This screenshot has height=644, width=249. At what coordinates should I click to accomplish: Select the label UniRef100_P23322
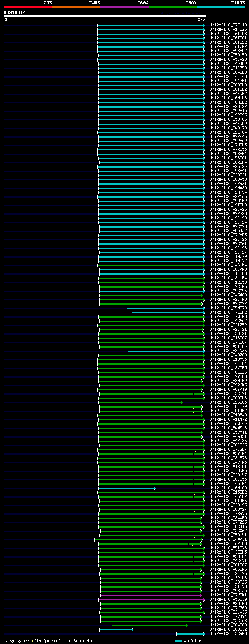(228, 106)
